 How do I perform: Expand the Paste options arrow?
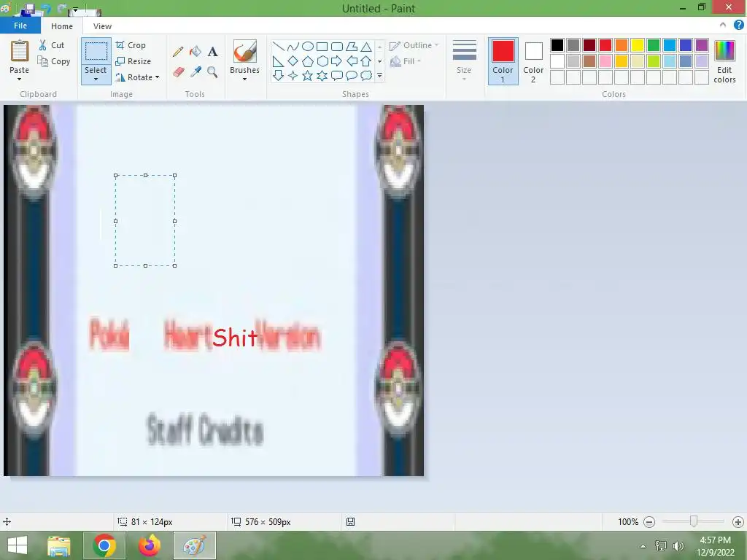(x=20, y=79)
